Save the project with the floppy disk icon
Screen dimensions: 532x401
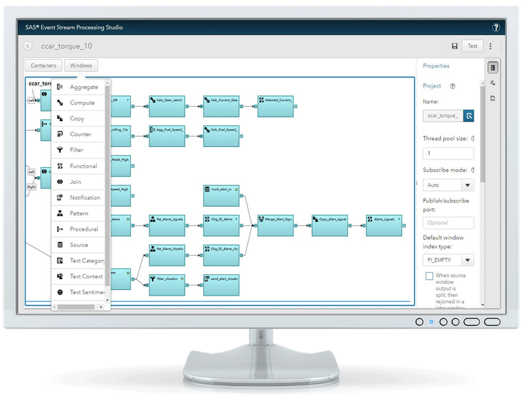(x=455, y=46)
